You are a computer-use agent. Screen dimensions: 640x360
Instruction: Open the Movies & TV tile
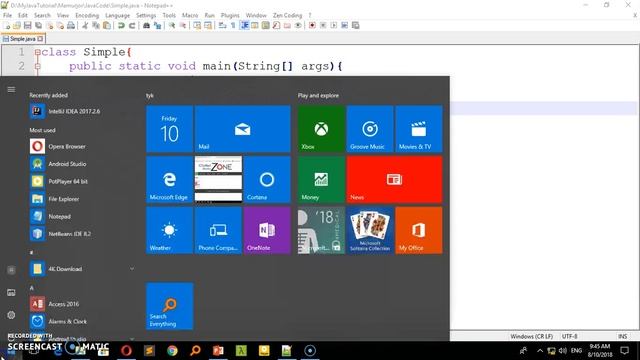tap(419, 129)
